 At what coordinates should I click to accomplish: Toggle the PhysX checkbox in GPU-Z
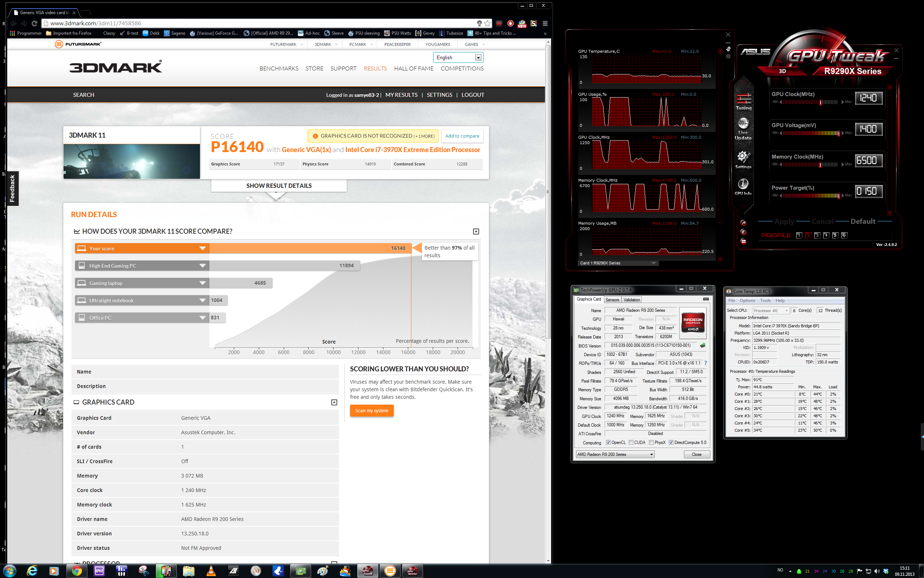click(651, 442)
